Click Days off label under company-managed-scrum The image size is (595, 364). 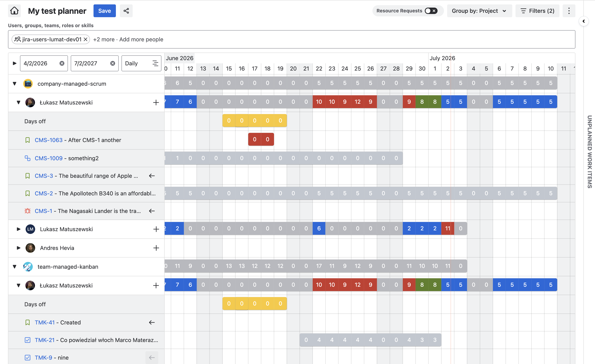(35, 121)
